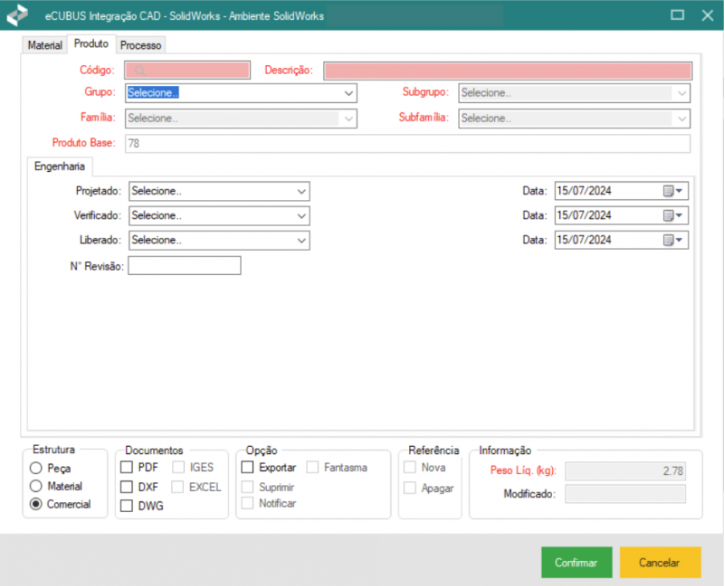The height and width of the screenshot is (586, 725).
Task: Click the eCUBUS logo icon in title bar
Action: 18,16
